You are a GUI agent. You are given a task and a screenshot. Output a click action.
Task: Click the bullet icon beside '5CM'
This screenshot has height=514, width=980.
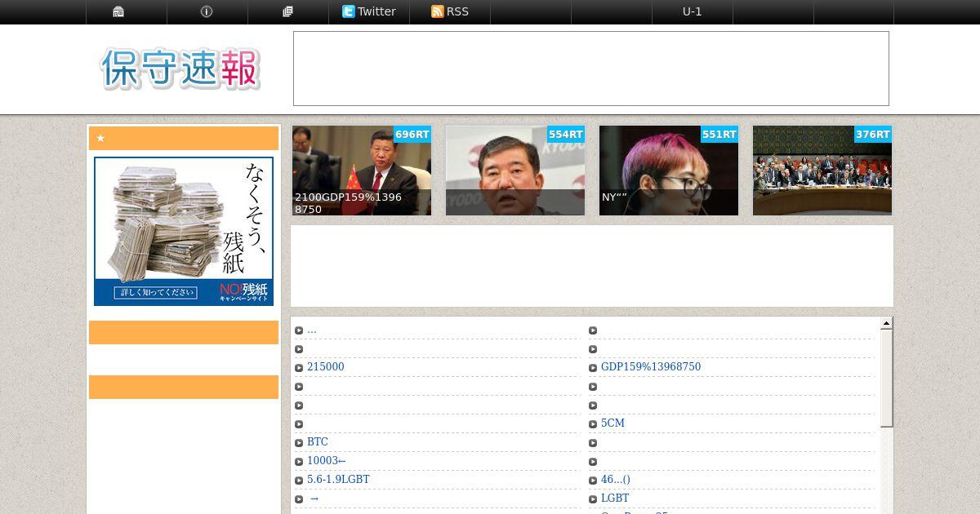[593, 424]
